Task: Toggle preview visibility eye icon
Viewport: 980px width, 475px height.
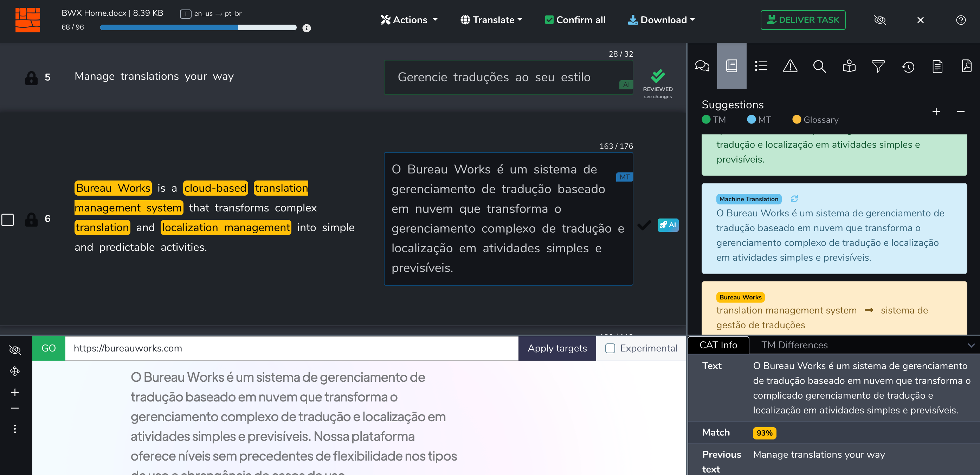Action: click(15, 350)
